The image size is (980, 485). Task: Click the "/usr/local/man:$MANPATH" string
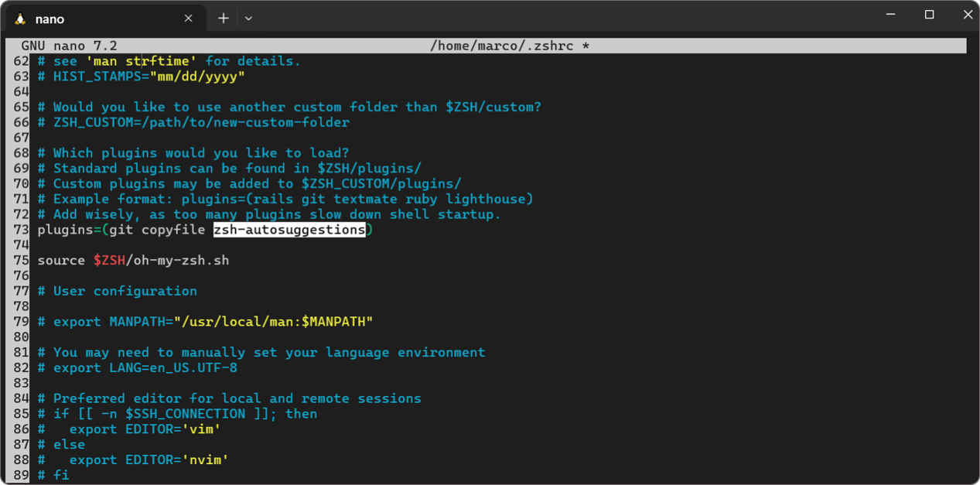(x=273, y=322)
